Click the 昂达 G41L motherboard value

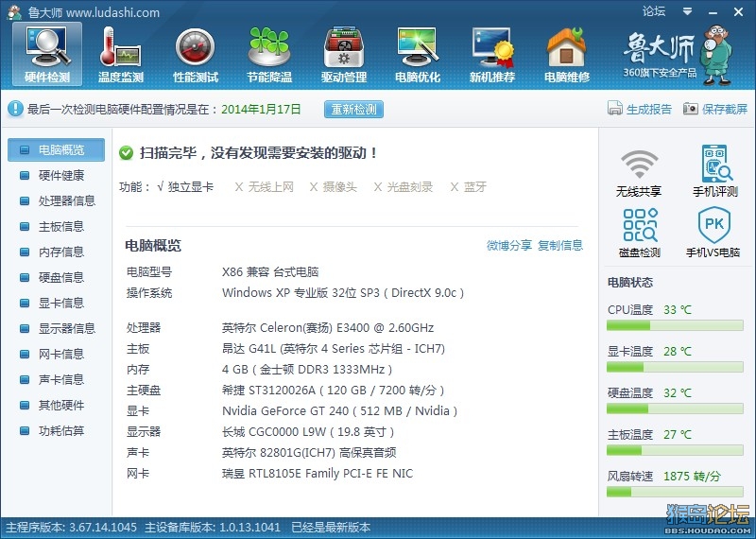pos(334,348)
